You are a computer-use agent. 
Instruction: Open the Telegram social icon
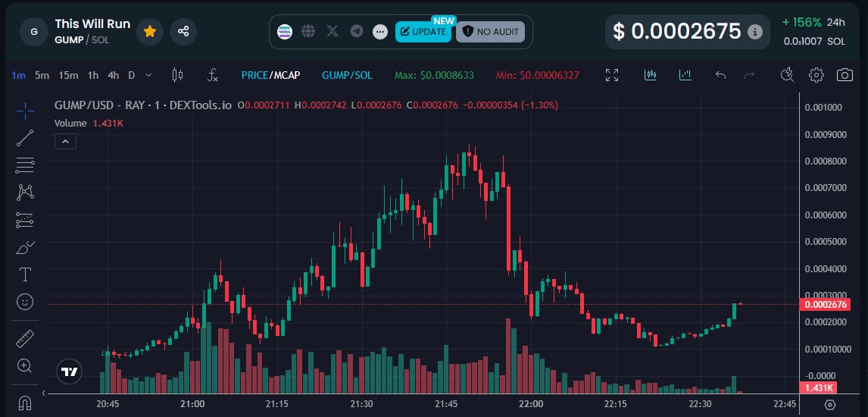(357, 32)
